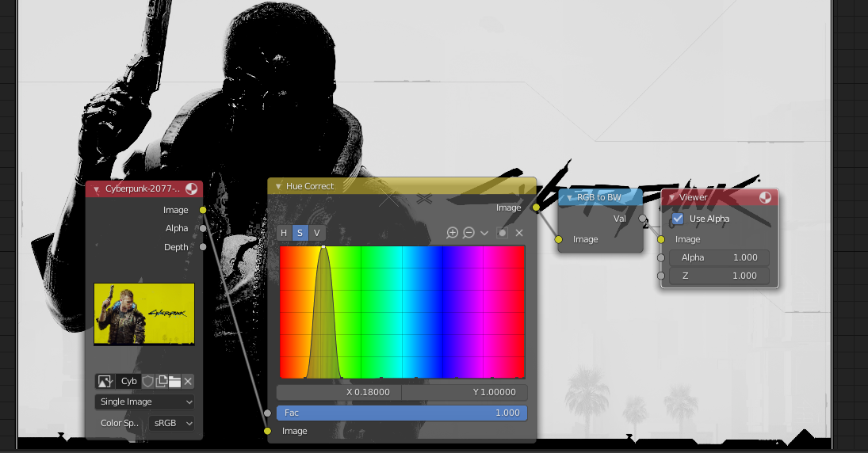Disable the Use Alpha checkbox in Viewer

point(678,219)
